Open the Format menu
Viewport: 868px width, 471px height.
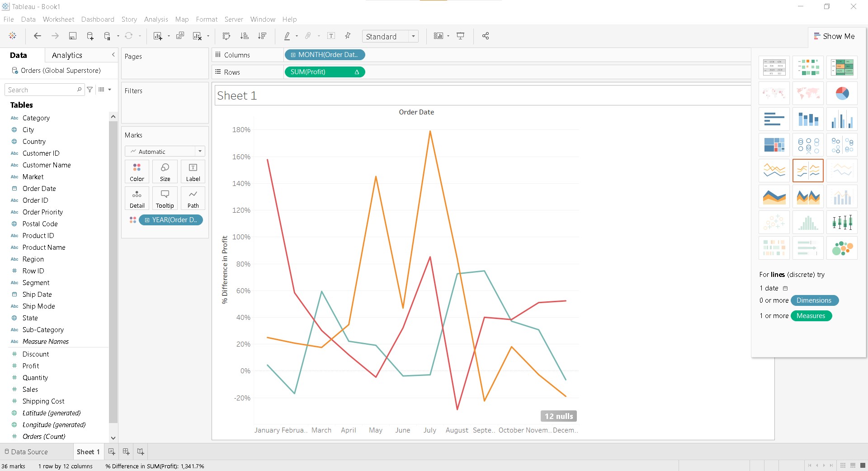[x=207, y=19]
